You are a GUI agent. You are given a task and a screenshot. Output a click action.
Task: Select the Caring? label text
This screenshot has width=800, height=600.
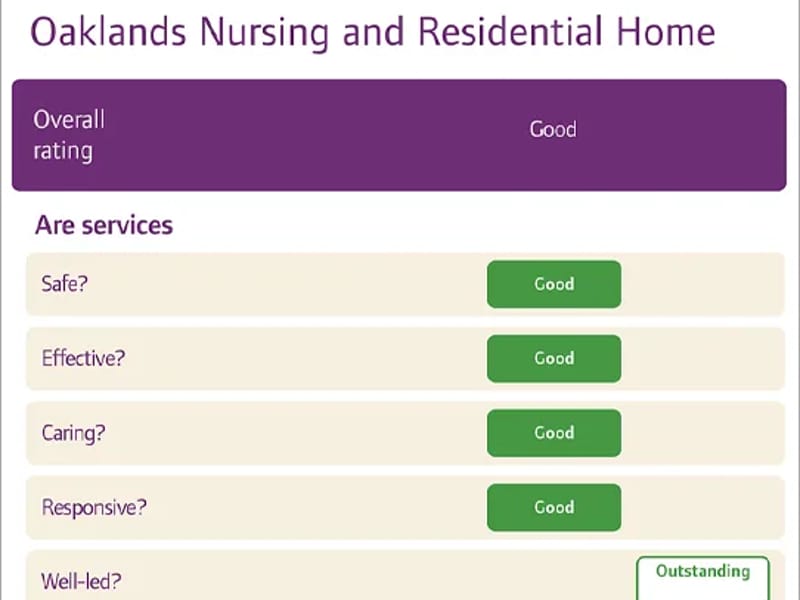pos(73,433)
